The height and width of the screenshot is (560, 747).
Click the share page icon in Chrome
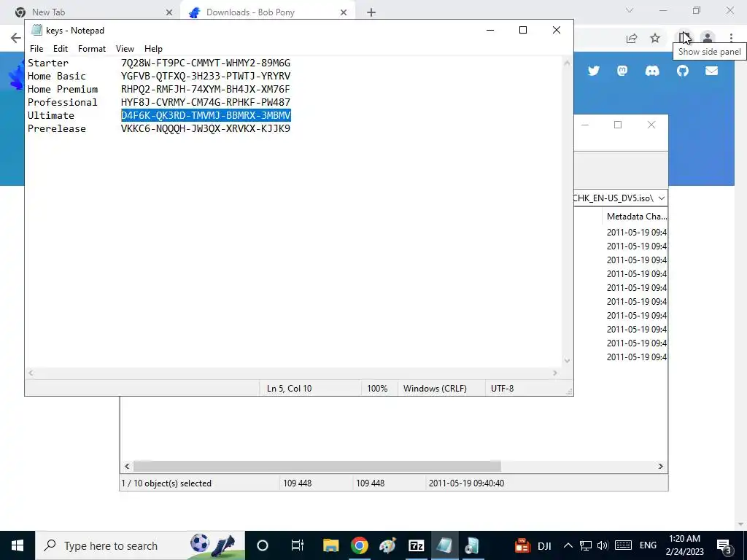click(x=632, y=38)
